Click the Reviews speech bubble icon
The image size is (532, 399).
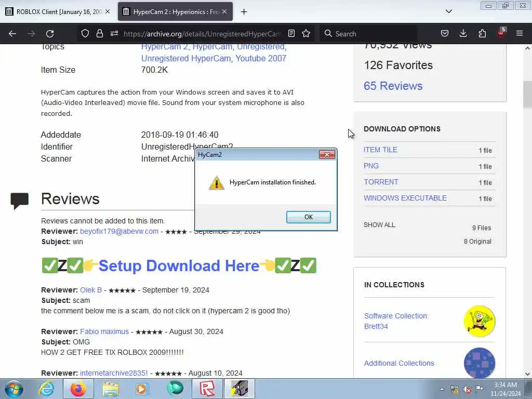19,201
